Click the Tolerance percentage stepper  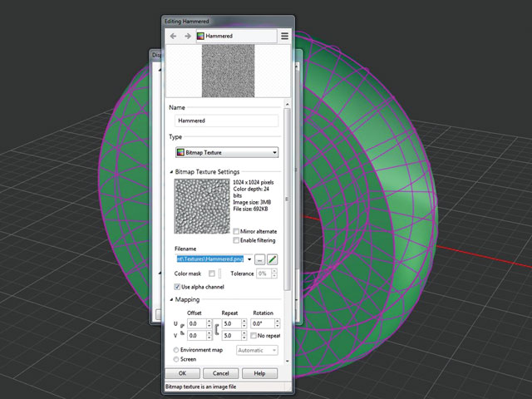[x=274, y=273]
